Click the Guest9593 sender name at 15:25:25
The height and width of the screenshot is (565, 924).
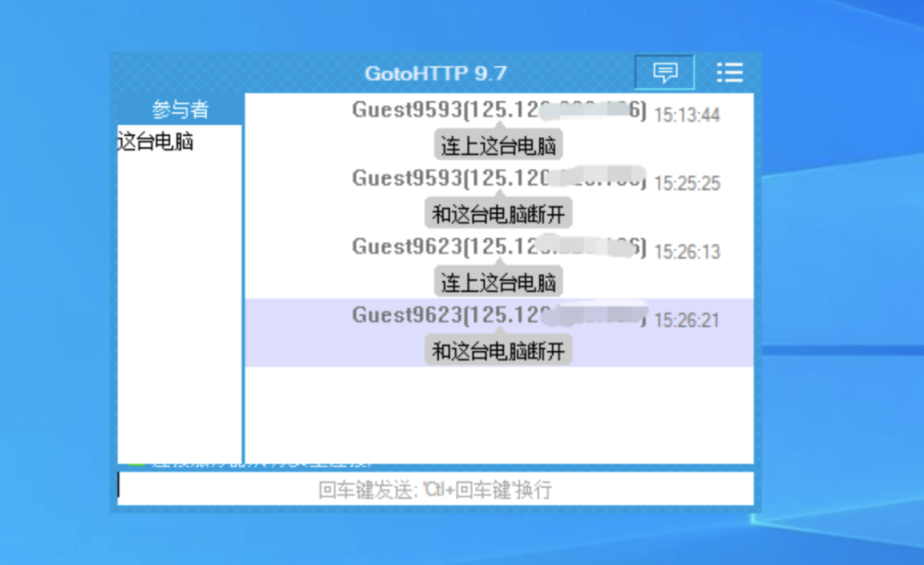point(408,178)
